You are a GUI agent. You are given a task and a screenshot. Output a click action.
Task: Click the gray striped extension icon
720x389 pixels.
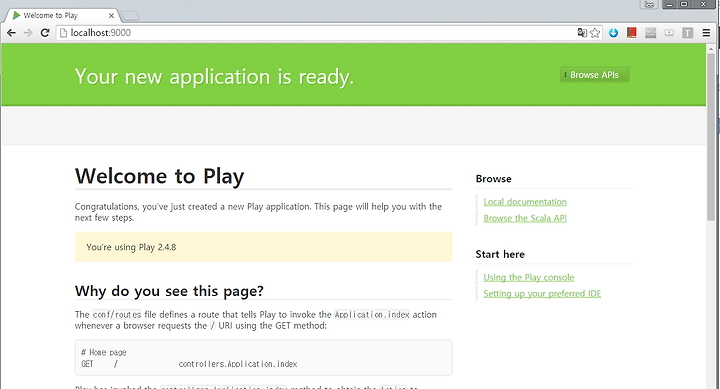(x=651, y=33)
